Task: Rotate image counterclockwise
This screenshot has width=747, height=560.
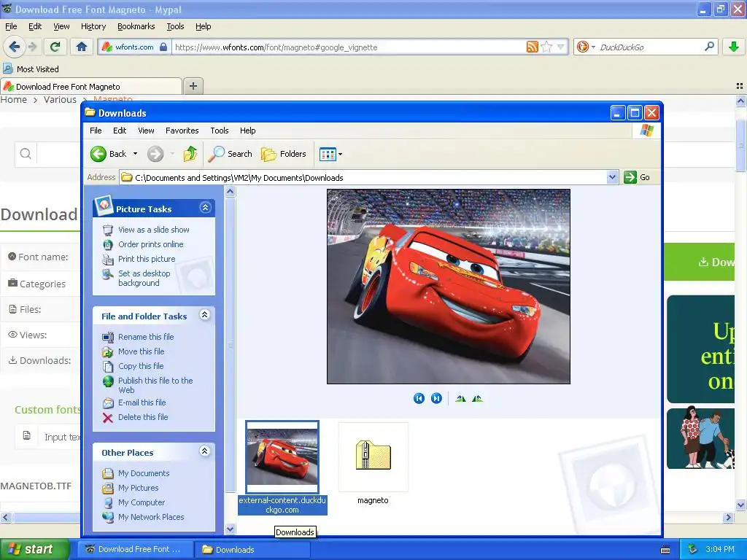Action: click(x=477, y=398)
